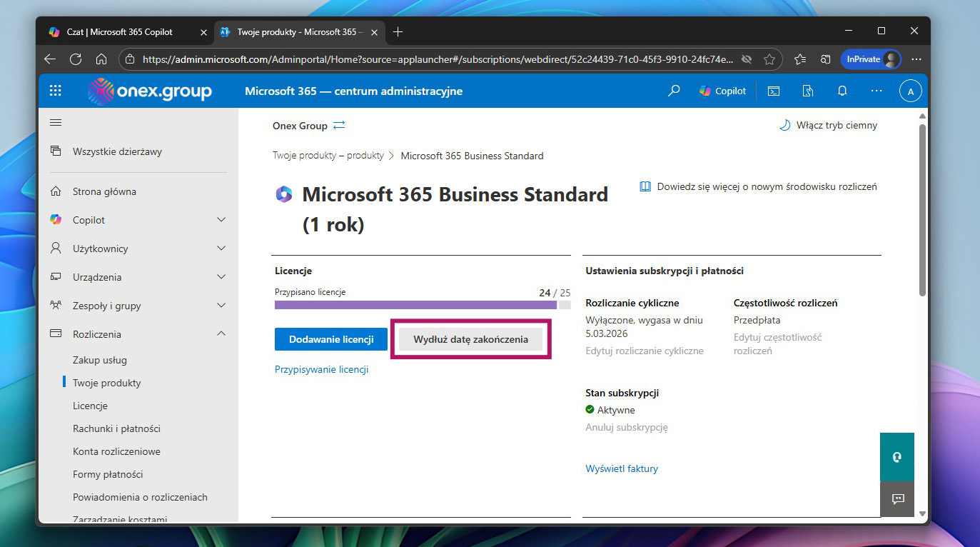The image size is (980, 547).
Task: Click the browser address bar URL
Action: (438, 59)
